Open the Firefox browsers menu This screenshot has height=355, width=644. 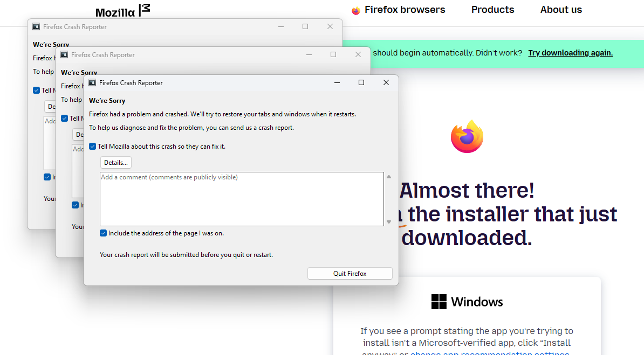(x=405, y=10)
